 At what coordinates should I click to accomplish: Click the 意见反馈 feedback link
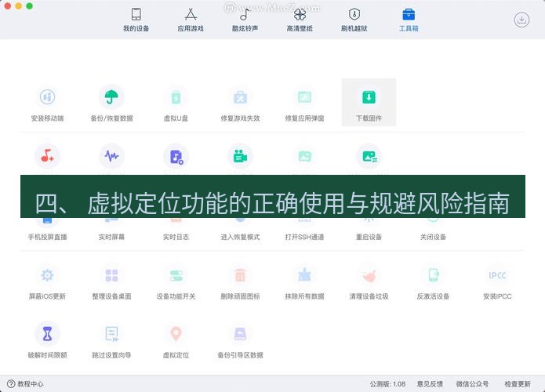(430, 383)
